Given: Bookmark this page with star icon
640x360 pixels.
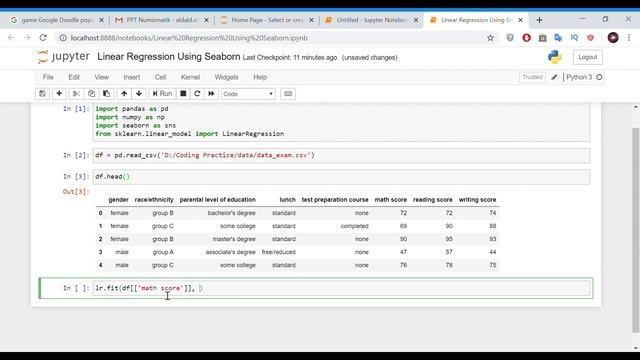Looking at the screenshot, I should tap(490, 38).
